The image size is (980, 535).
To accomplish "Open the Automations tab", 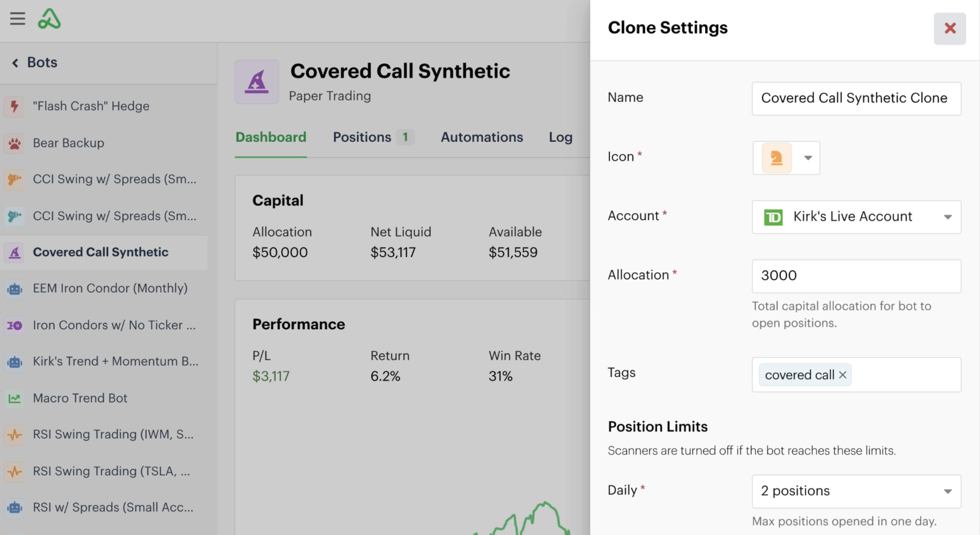I will 481,137.
